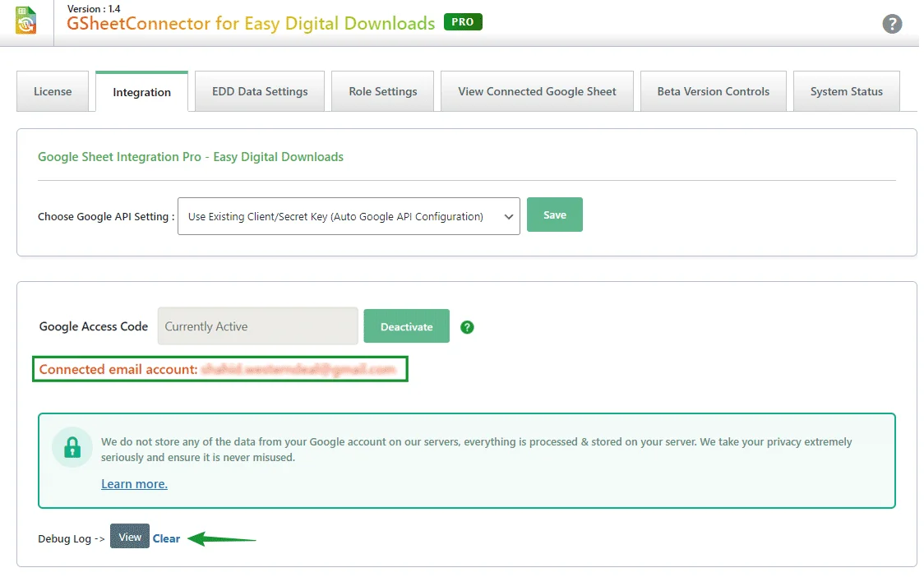Clear the debug log
This screenshot has height=577, width=924.
point(166,538)
